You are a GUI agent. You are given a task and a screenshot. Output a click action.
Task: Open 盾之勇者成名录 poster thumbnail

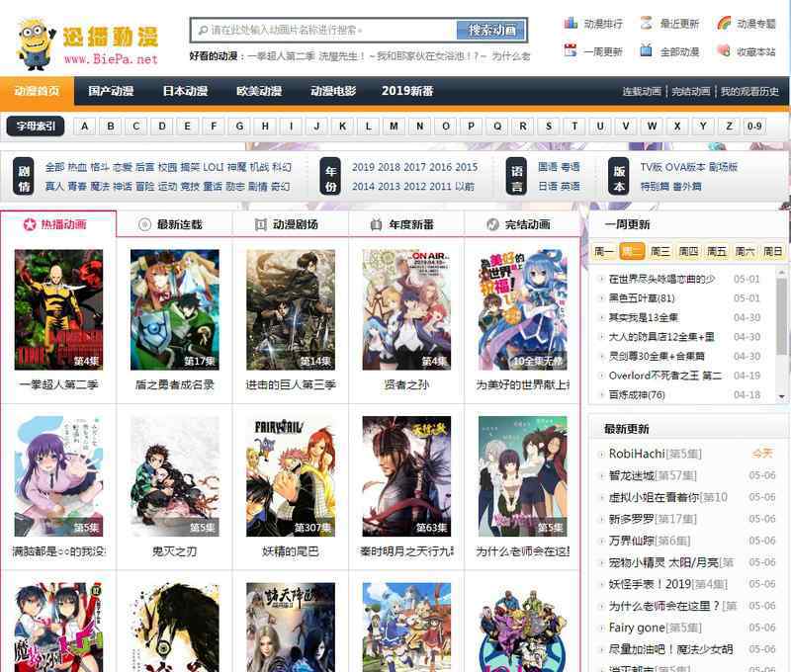[175, 309]
